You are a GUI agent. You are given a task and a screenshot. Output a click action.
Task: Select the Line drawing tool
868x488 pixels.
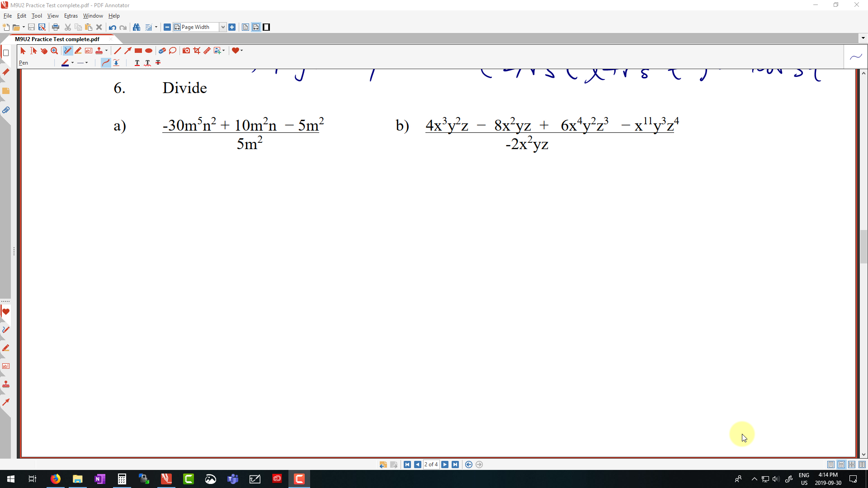118,51
